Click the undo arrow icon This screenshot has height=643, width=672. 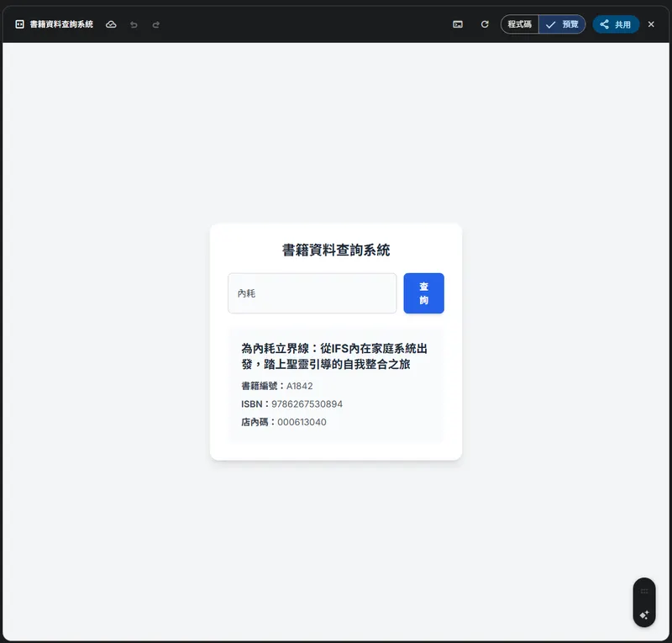[134, 25]
